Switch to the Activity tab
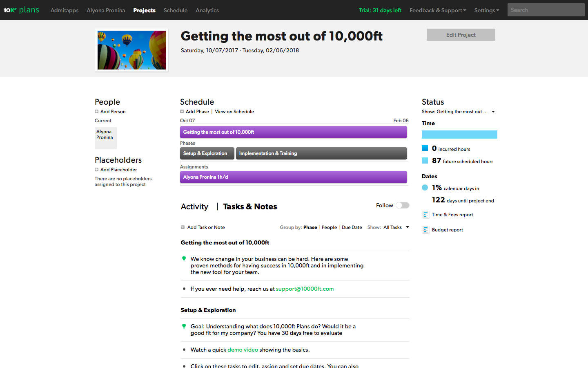Screen dimensions: 588x368 (194, 206)
